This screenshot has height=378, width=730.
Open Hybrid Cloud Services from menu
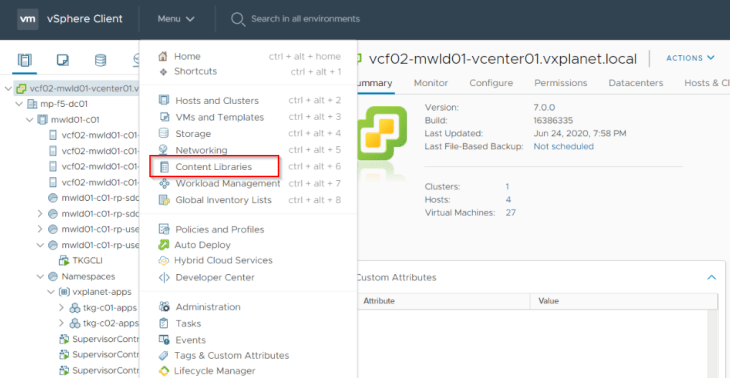[x=223, y=260]
